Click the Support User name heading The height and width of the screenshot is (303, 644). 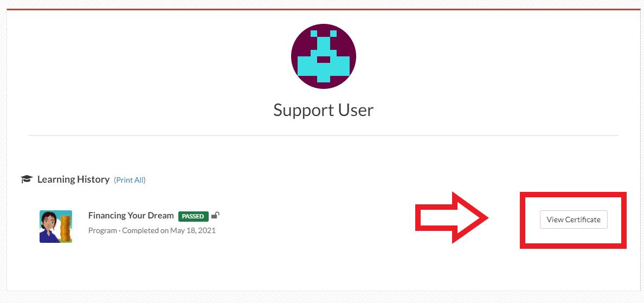click(323, 110)
